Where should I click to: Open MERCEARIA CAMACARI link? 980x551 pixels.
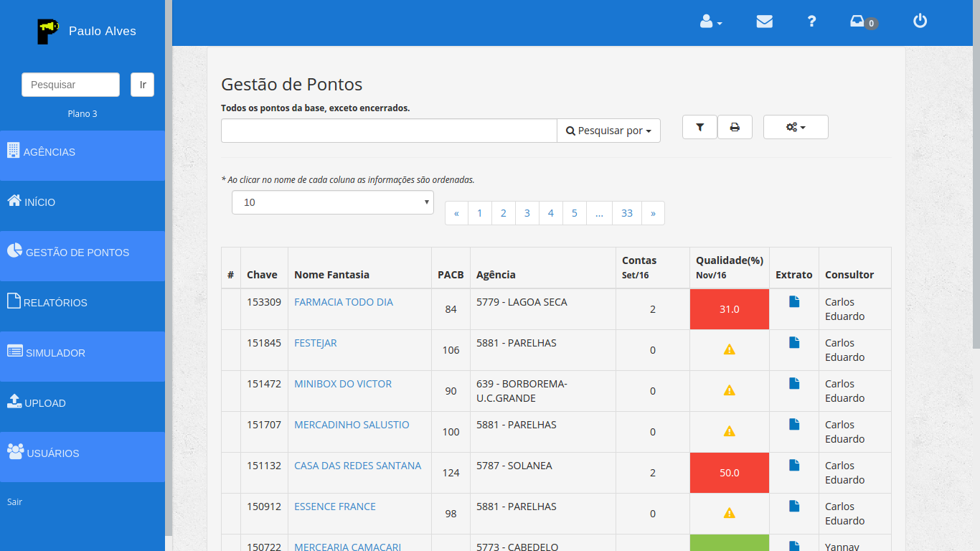coord(348,547)
